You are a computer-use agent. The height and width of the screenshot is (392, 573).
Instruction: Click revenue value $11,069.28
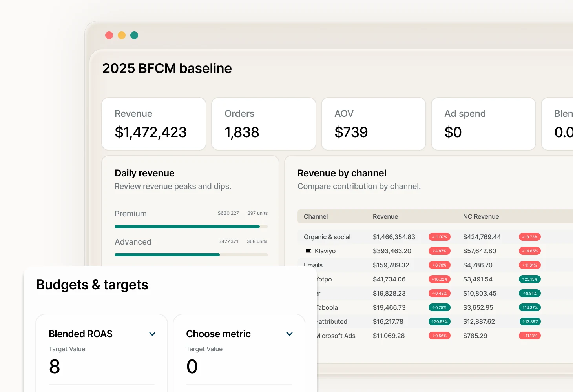click(x=389, y=336)
